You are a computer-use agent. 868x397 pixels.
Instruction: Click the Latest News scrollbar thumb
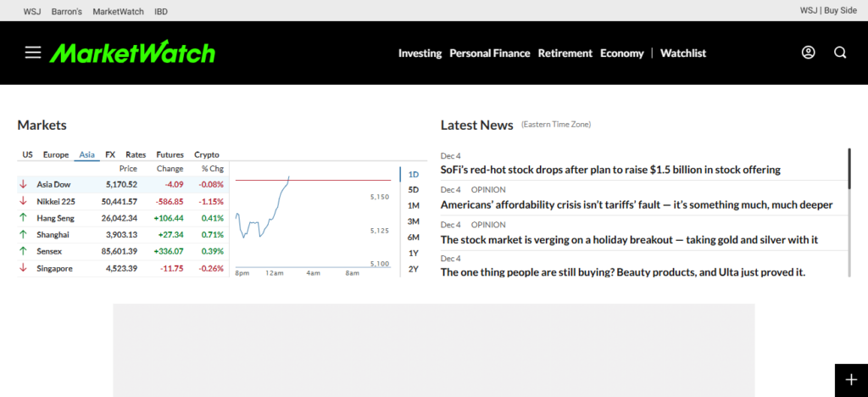click(x=849, y=168)
